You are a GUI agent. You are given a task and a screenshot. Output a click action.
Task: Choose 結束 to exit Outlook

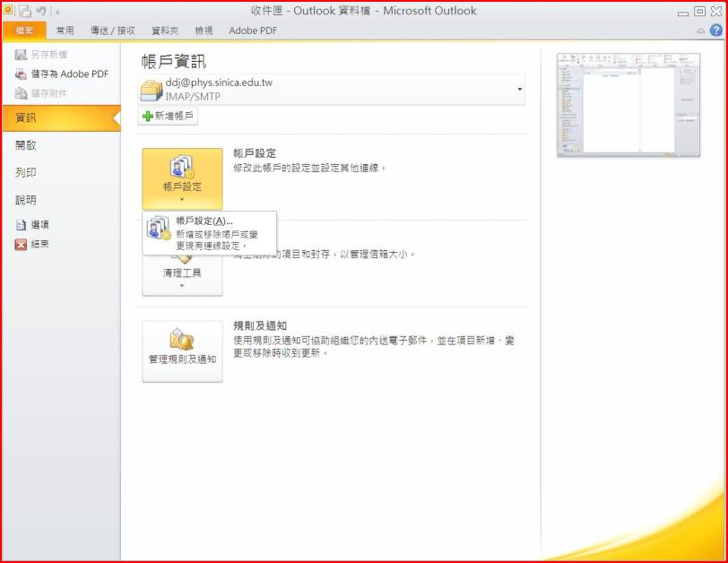coord(39,244)
